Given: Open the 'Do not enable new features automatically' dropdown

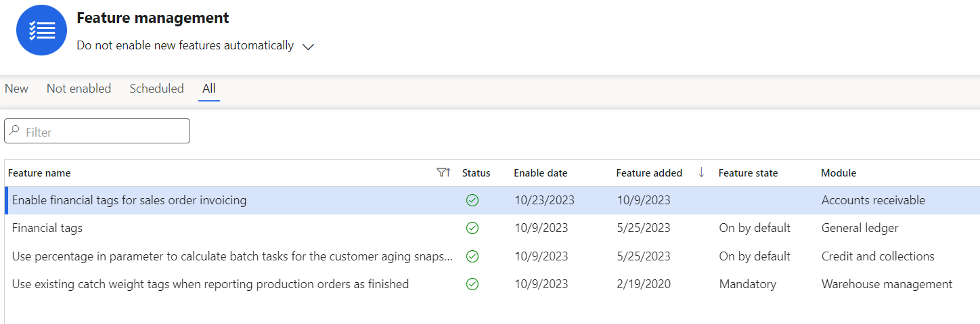Looking at the screenshot, I should 196,46.
